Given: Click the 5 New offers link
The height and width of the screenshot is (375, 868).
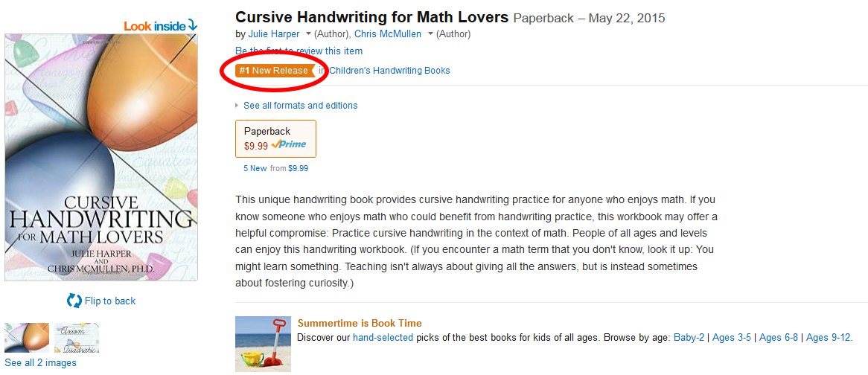Looking at the screenshot, I should (x=255, y=169).
